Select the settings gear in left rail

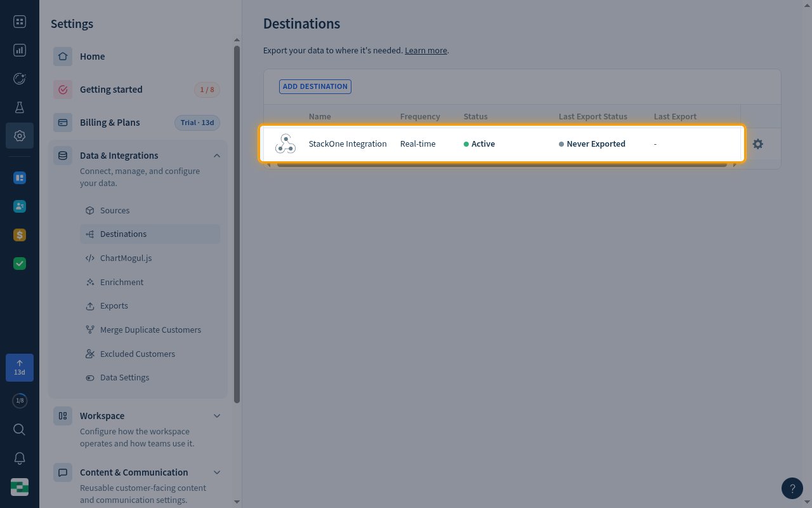tap(20, 136)
